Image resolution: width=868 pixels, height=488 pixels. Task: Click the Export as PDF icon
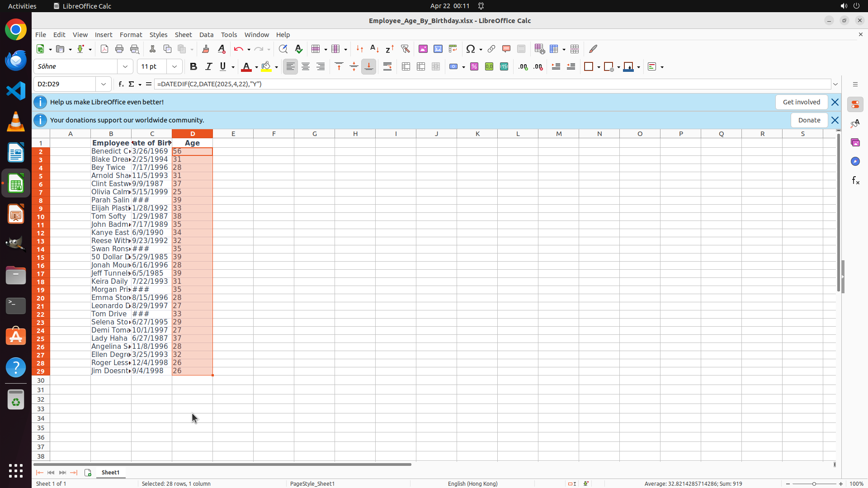point(104,49)
